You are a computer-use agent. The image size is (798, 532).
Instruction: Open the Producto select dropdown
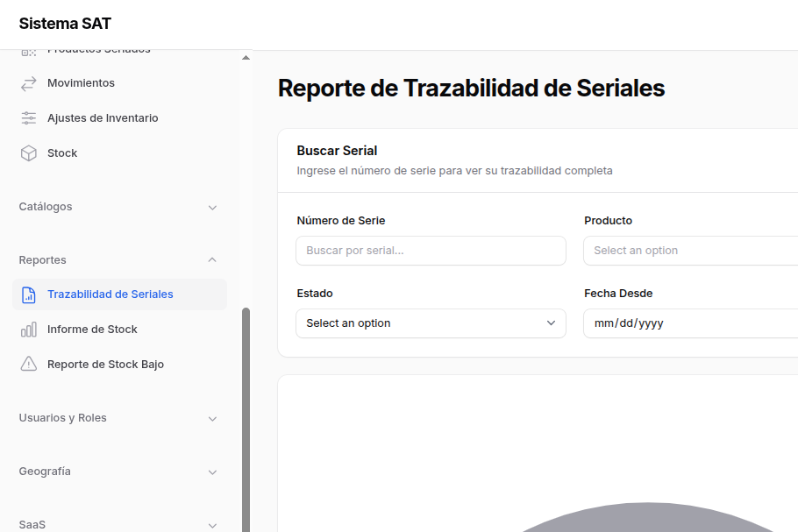pos(690,251)
